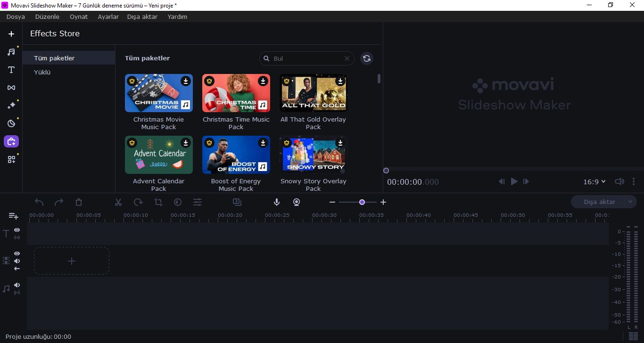Image resolution: width=644 pixels, height=343 pixels.
Task: Expand the export options arrow beside Dışa aktar
Action: click(x=630, y=202)
